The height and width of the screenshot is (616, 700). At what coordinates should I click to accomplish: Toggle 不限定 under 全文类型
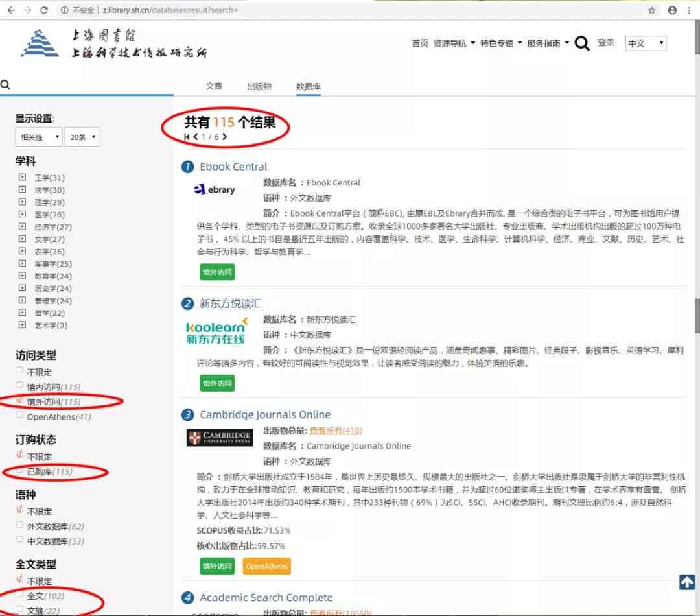click(19, 580)
